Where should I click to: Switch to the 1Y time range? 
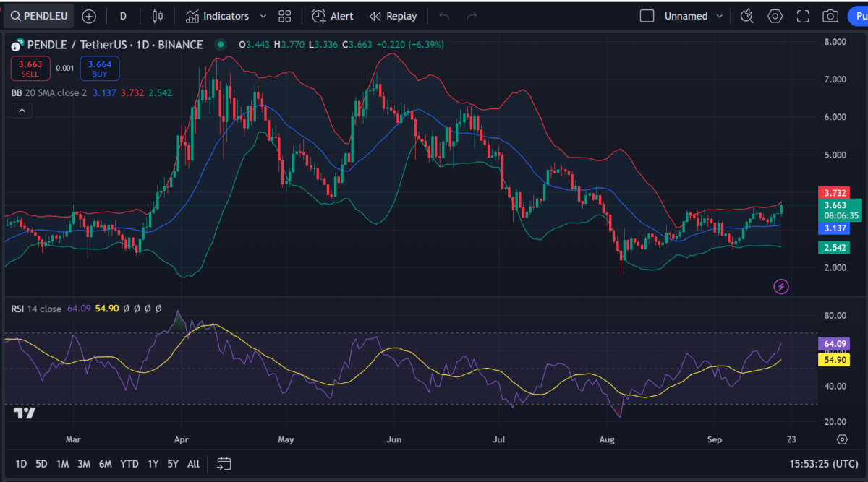tap(153, 463)
